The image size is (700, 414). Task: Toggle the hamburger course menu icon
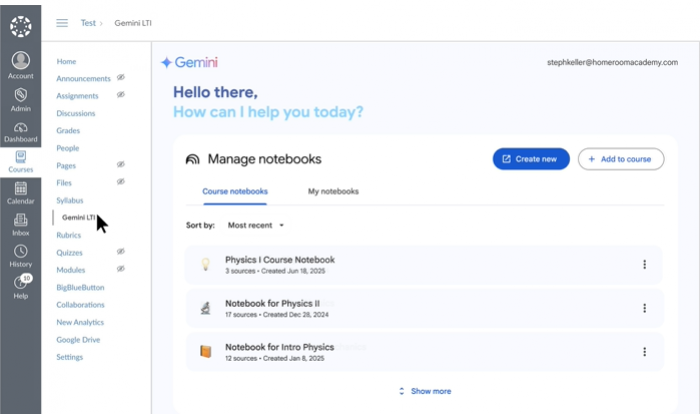click(x=62, y=23)
